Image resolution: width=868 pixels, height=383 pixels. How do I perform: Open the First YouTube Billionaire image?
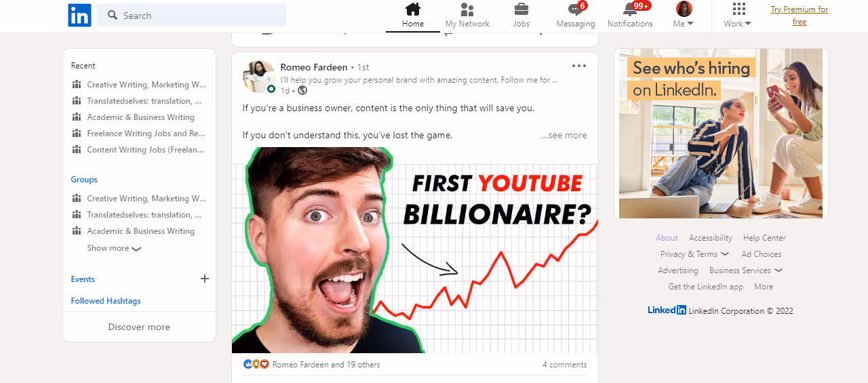pyautogui.click(x=415, y=250)
